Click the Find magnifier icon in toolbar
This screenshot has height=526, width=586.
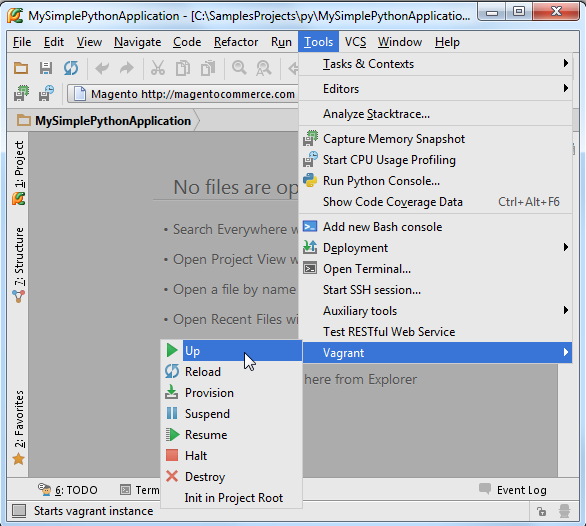(239, 68)
